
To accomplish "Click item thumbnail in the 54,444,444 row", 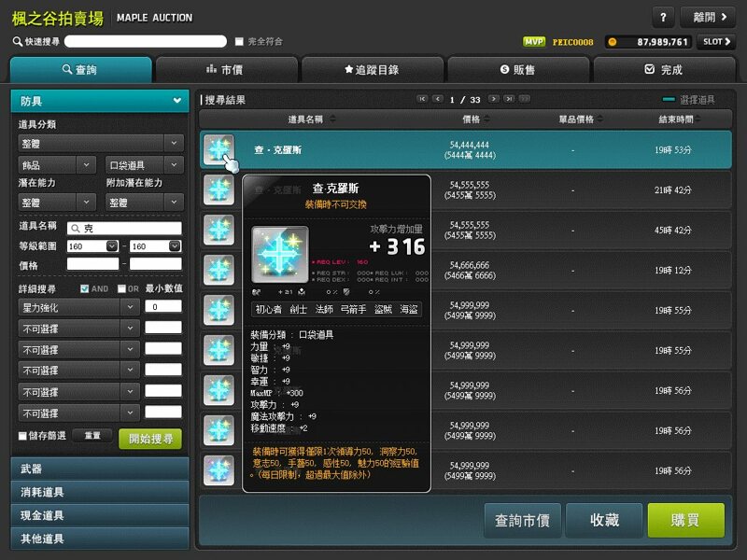I will (x=218, y=149).
